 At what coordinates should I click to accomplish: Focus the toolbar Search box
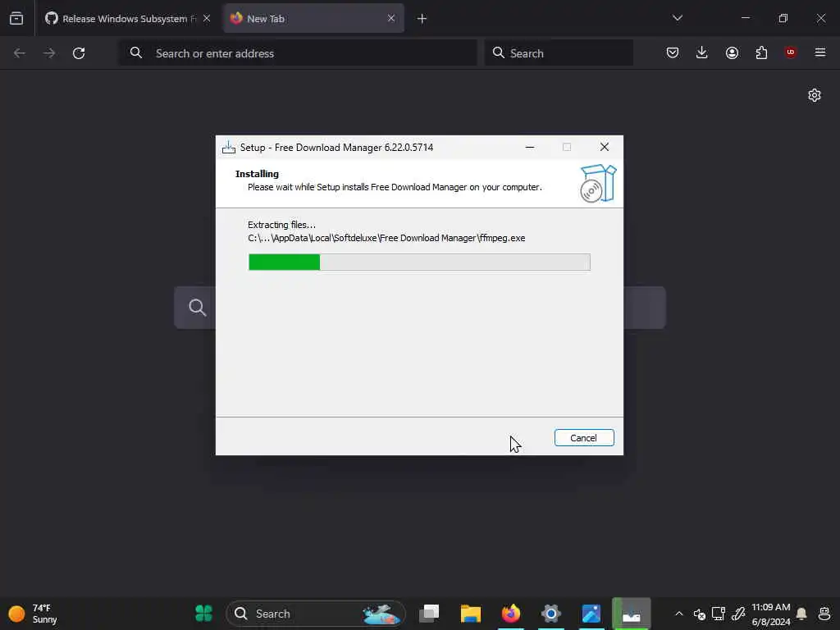point(559,53)
